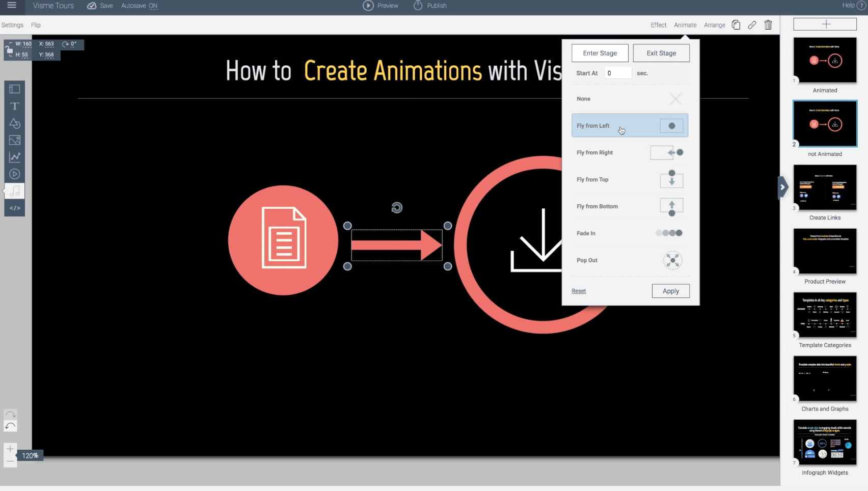Choose the Fade In animation option
The height and width of the screenshot is (491, 868).
coord(630,233)
